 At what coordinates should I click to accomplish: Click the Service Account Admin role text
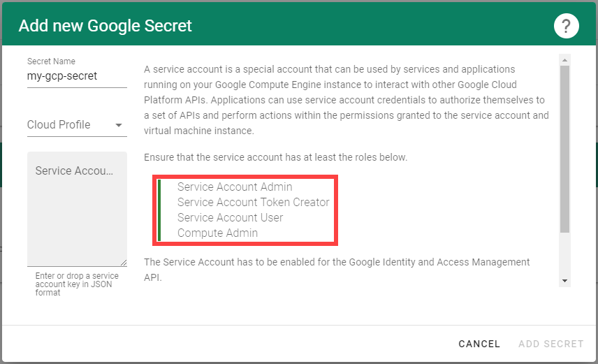point(235,187)
